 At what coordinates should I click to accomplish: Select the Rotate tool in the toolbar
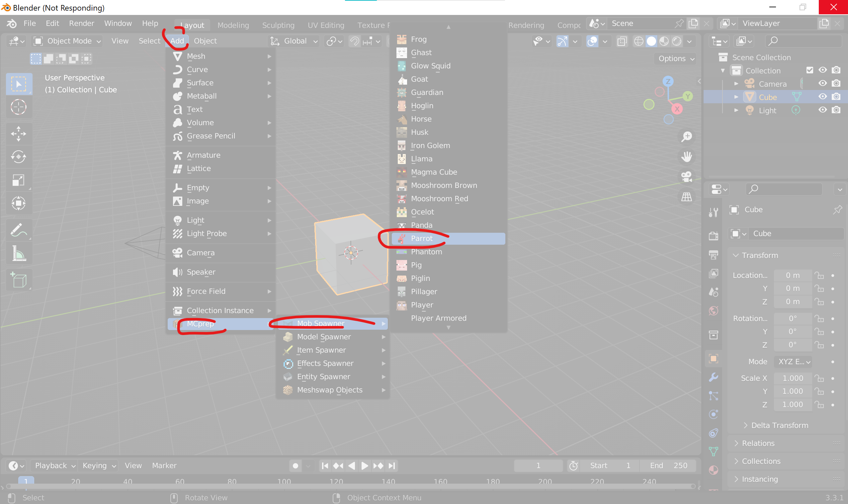(x=19, y=157)
